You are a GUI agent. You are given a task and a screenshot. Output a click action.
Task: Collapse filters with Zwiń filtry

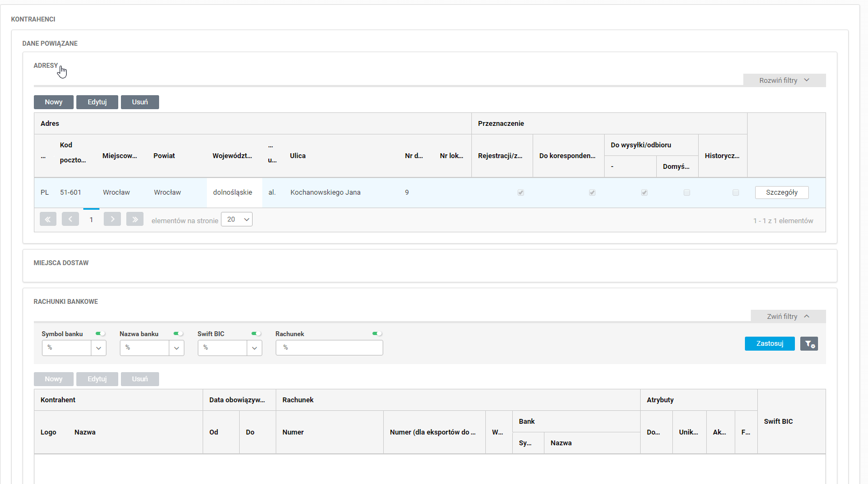click(x=788, y=317)
